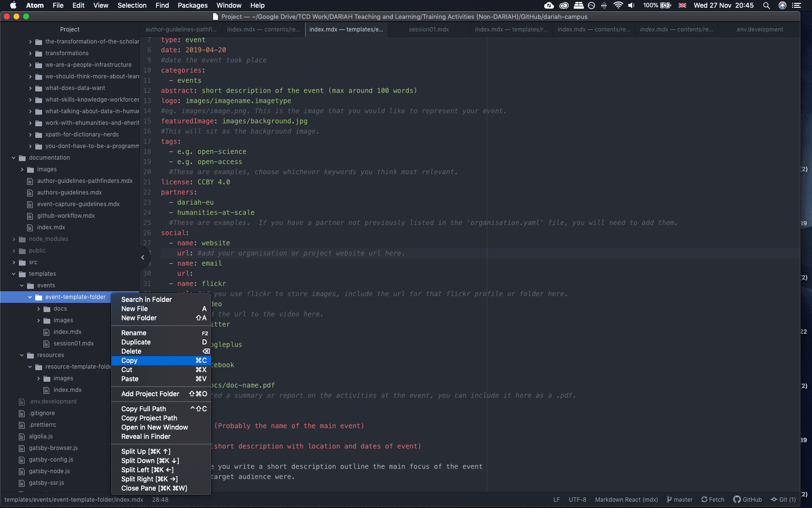Open Git (1) changes panel
812x508 pixels.
click(783, 499)
